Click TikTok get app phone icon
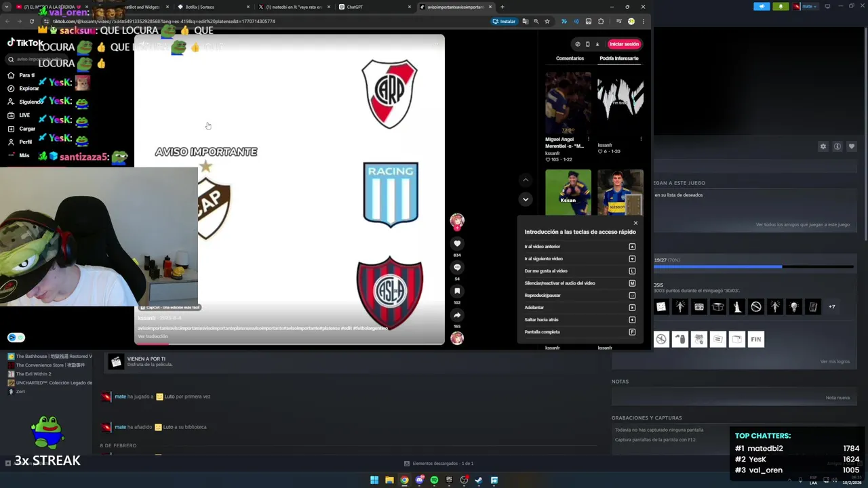Viewport: 868px width, 488px height. [587, 44]
